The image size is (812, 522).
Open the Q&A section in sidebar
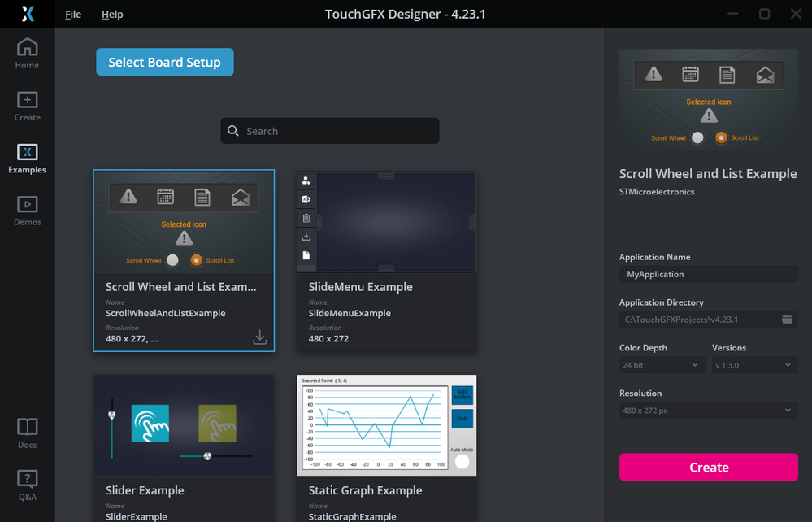click(27, 485)
